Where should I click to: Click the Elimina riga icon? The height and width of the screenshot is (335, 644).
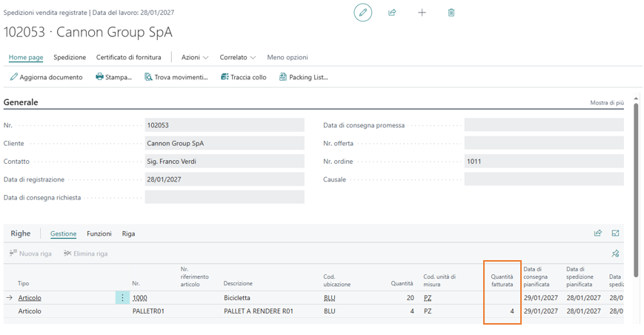click(x=67, y=253)
